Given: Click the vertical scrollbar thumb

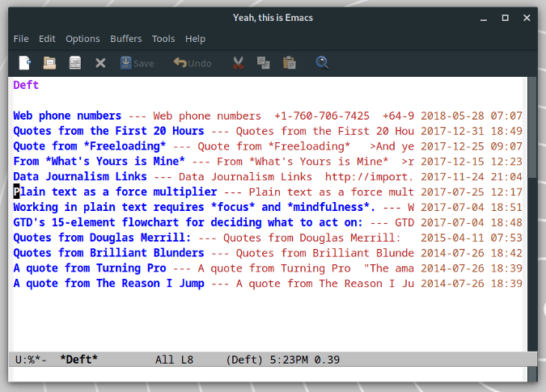Looking at the screenshot, I should point(532,128).
